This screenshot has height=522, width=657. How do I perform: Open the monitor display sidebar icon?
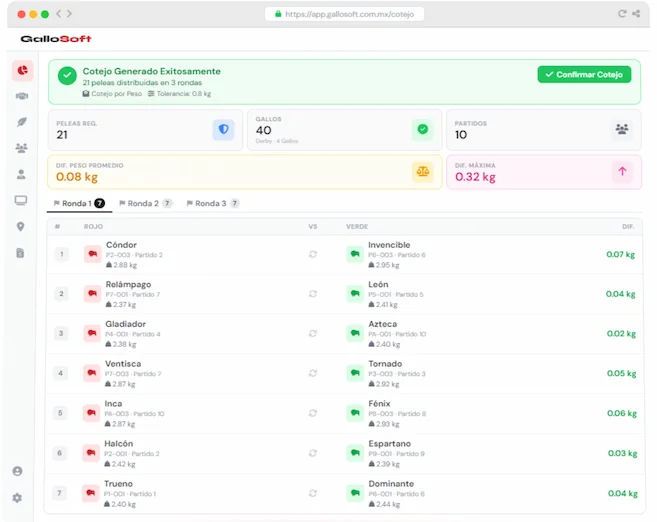tap(21, 200)
